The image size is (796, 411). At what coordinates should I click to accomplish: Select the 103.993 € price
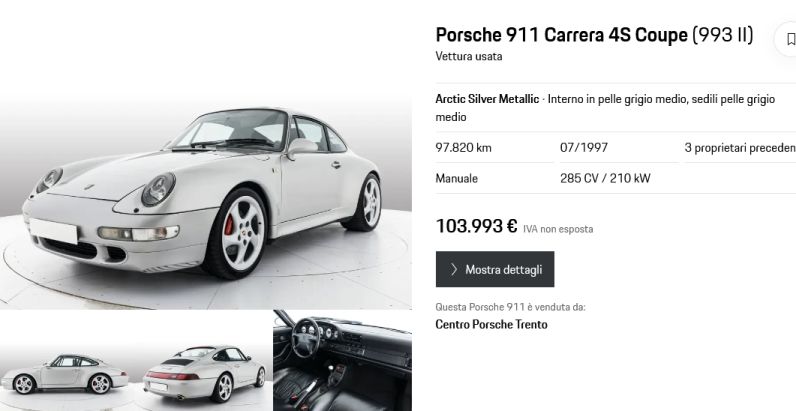coord(476,226)
